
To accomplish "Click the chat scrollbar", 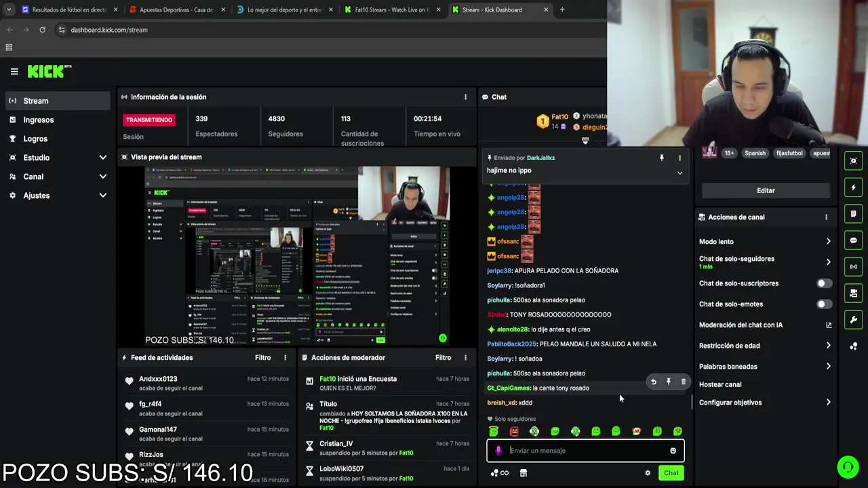I will (x=691, y=403).
